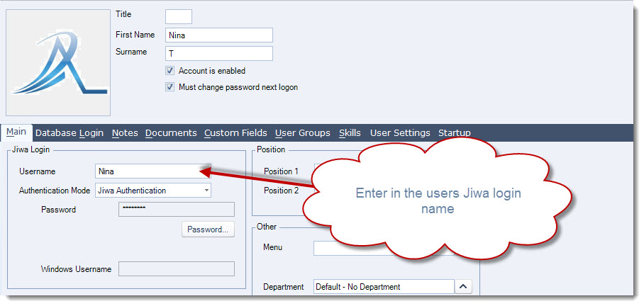Viewport: 644px width, 306px height.
Task: Switch to the Startup tab
Action: point(454,133)
